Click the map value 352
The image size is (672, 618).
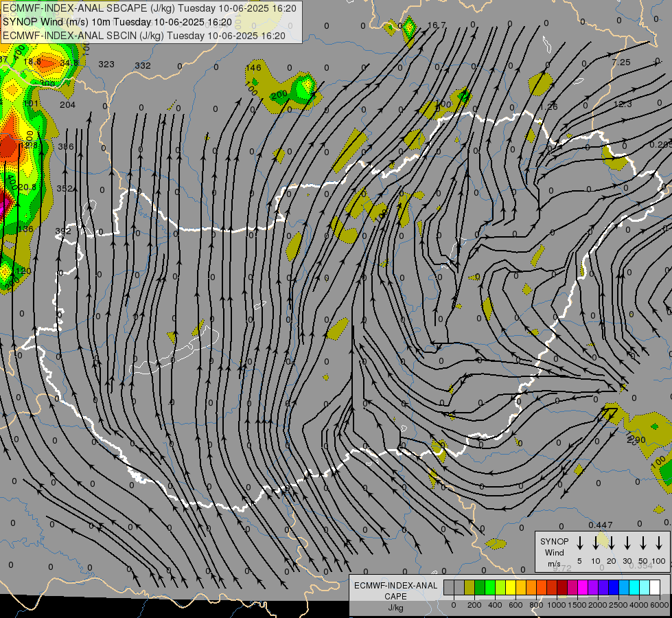tap(65, 188)
